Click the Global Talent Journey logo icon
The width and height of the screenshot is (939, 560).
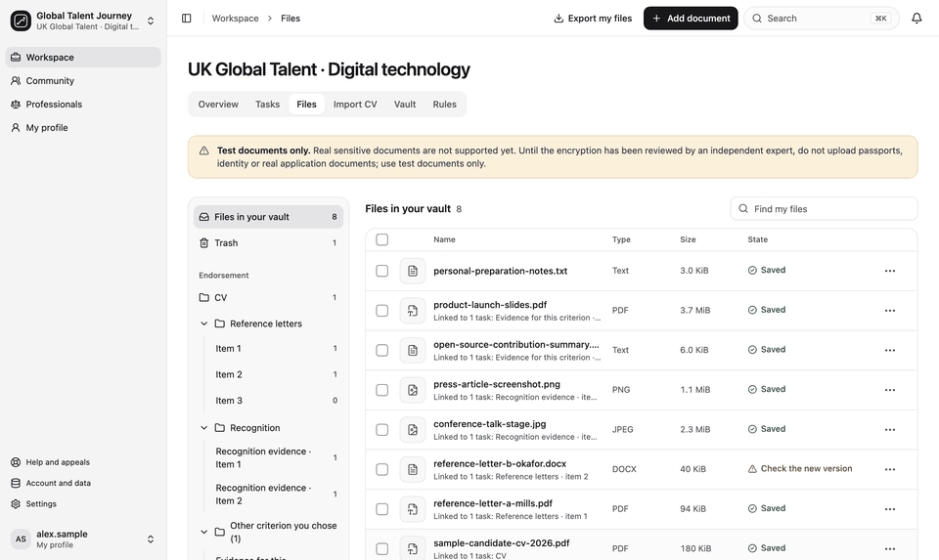21,21
